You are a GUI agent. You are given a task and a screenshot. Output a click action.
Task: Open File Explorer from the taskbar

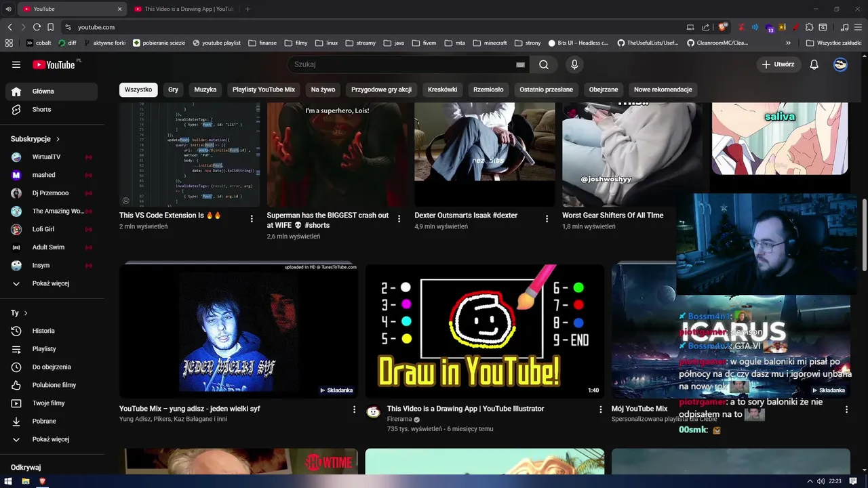(x=26, y=481)
